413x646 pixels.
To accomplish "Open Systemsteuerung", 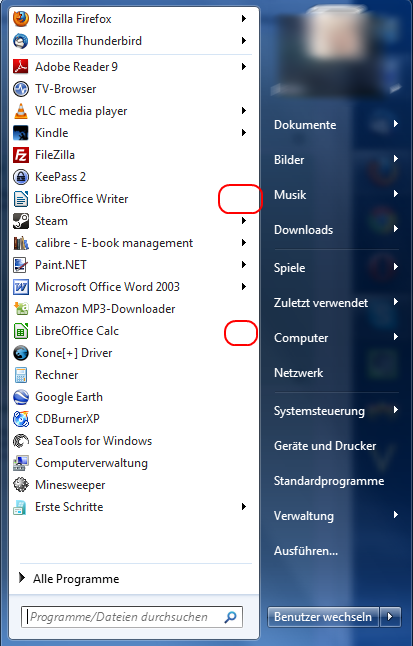I will (x=319, y=411).
